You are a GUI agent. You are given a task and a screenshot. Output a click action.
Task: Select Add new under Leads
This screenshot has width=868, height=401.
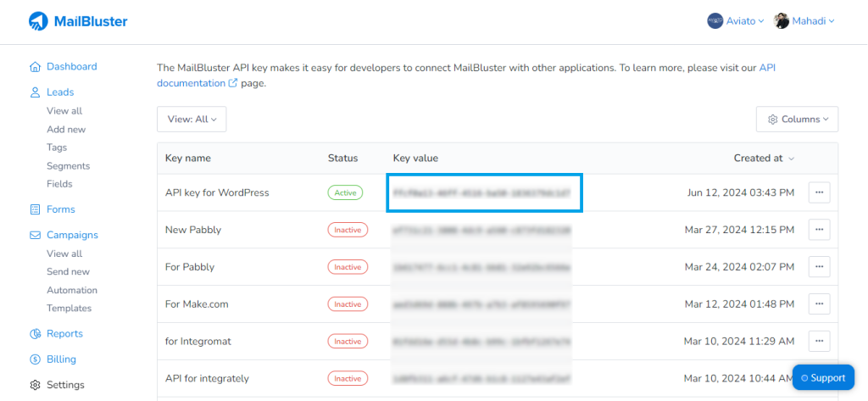pyautogui.click(x=66, y=129)
